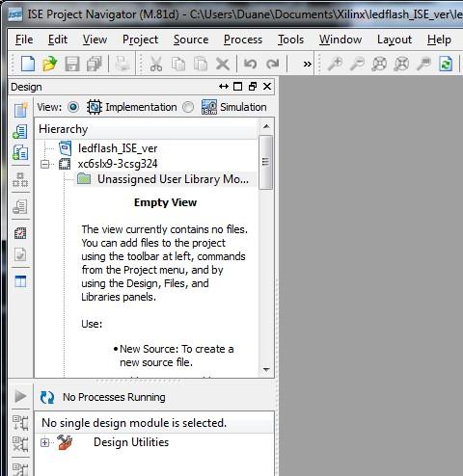Expand the Design Utilities node
The width and height of the screenshot is (463, 476).
point(45,442)
